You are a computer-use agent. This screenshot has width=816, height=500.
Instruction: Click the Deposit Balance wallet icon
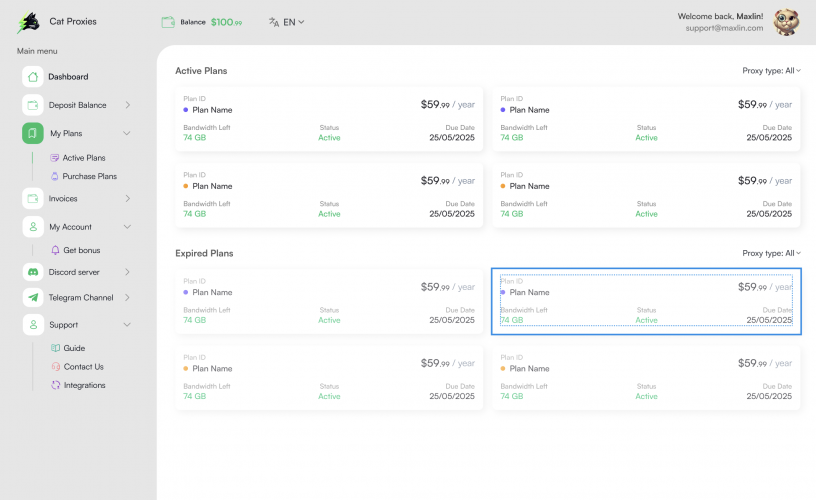point(33,105)
